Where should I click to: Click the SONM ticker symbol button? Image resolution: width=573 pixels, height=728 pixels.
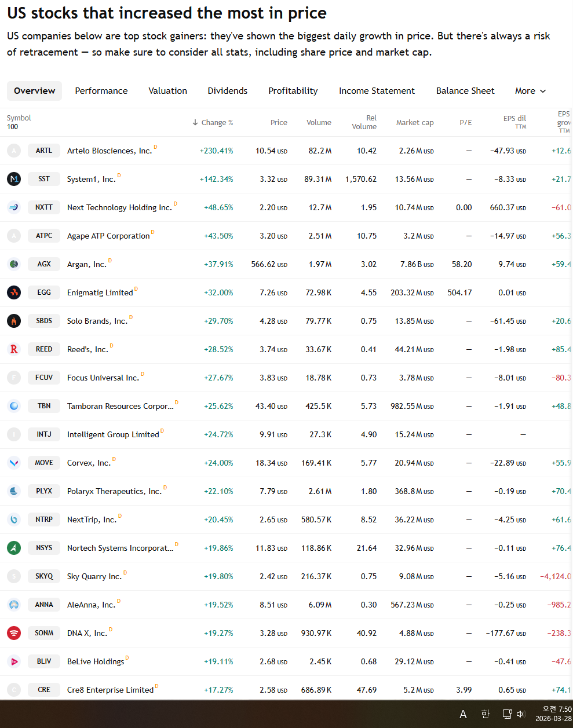click(x=44, y=633)
